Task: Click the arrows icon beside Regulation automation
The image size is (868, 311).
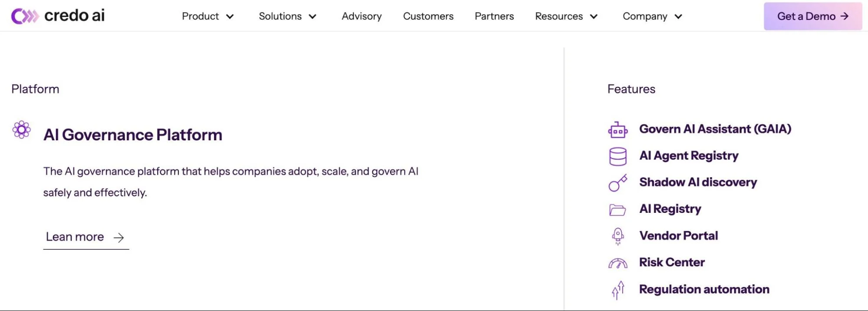Action: pos(617,290)
